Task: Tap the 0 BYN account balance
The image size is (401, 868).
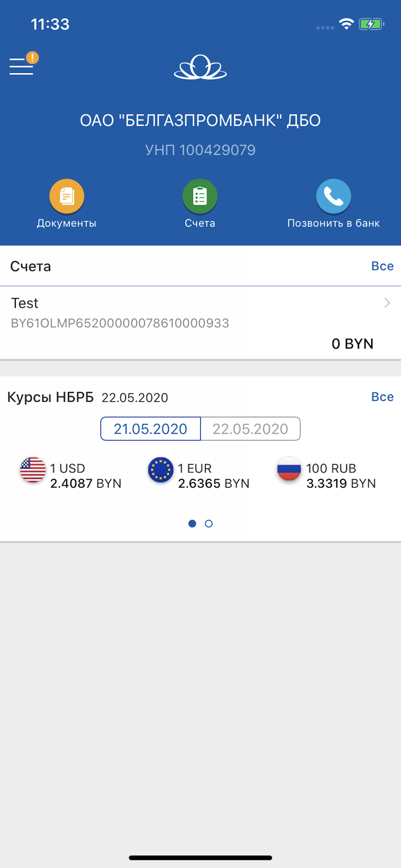Action: point(353,344)
